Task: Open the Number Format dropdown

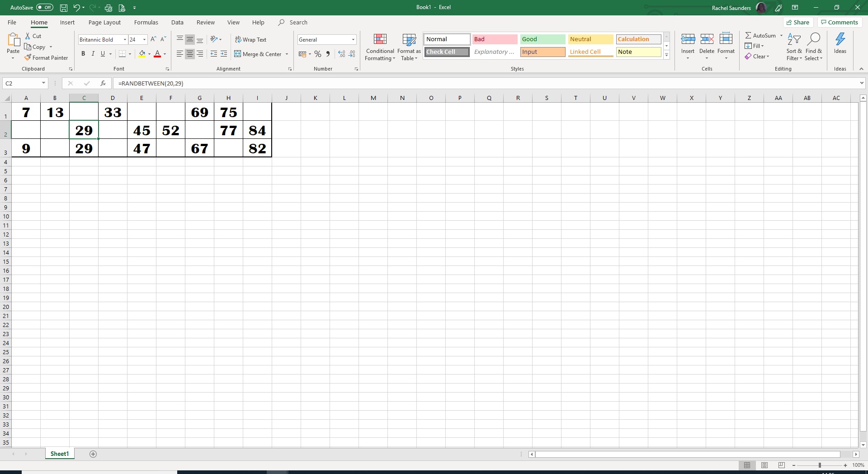Action: click(x=353, y=39)
